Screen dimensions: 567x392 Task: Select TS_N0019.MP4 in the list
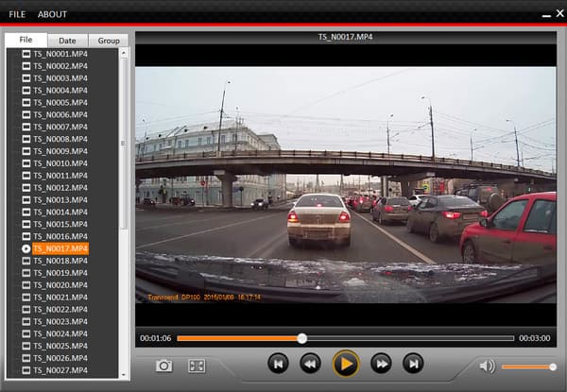tap(60, 273)
